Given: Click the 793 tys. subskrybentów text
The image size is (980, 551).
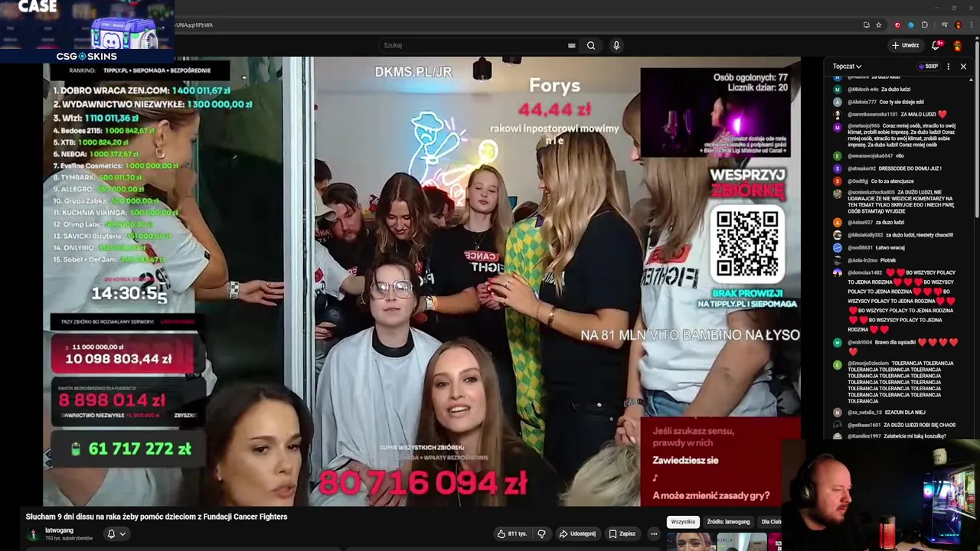Looking at the screenshot, I should pyautogui.click(x=69, y=538).
